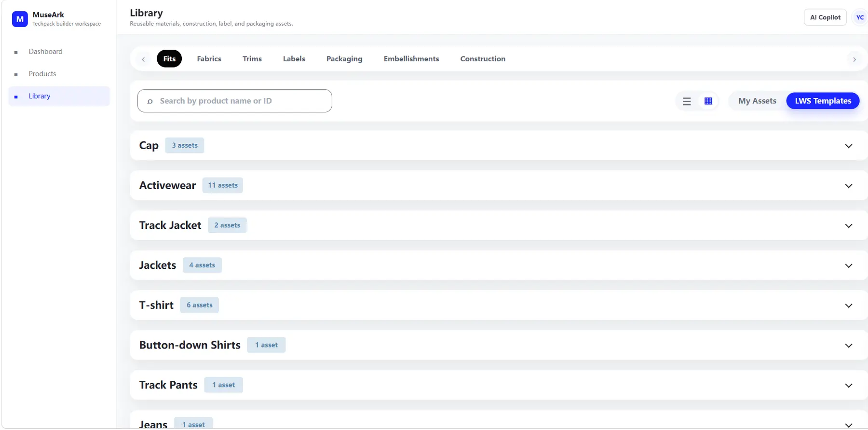Switch to grid view layout icon
Screen dimensions: 868x430
(708, 101)
